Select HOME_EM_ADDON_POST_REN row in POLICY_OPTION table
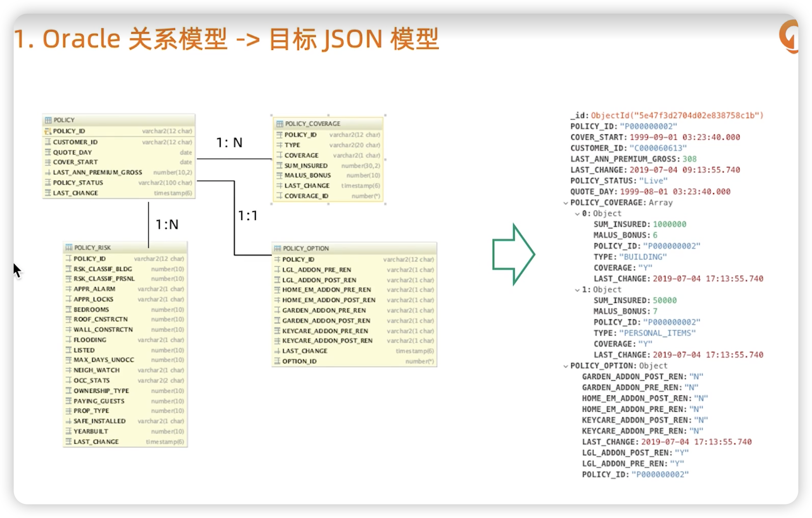 [354, 300]
